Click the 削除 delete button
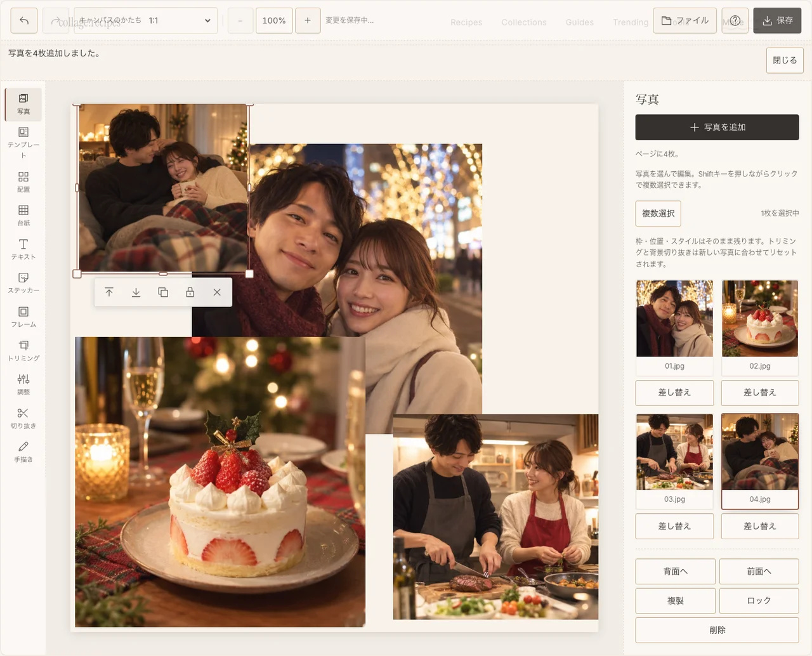 (717, 630)
